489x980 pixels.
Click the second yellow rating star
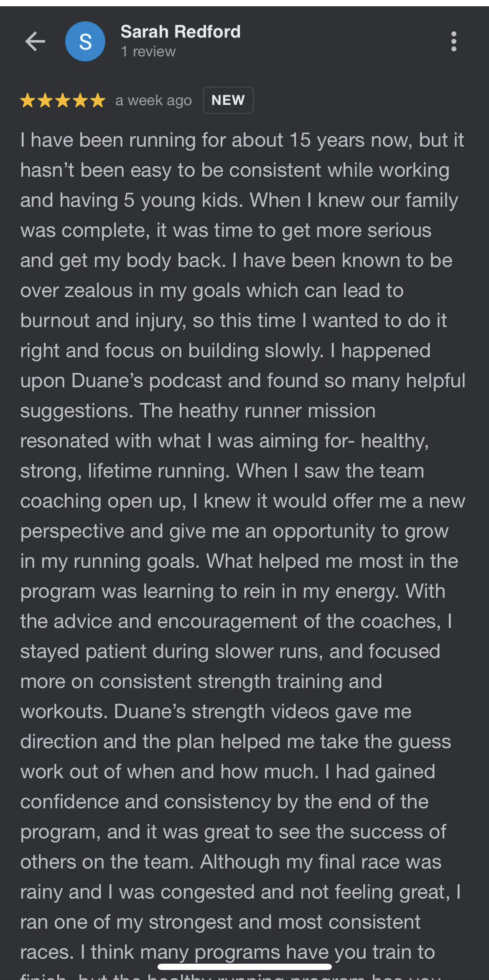tap(45, 101)
